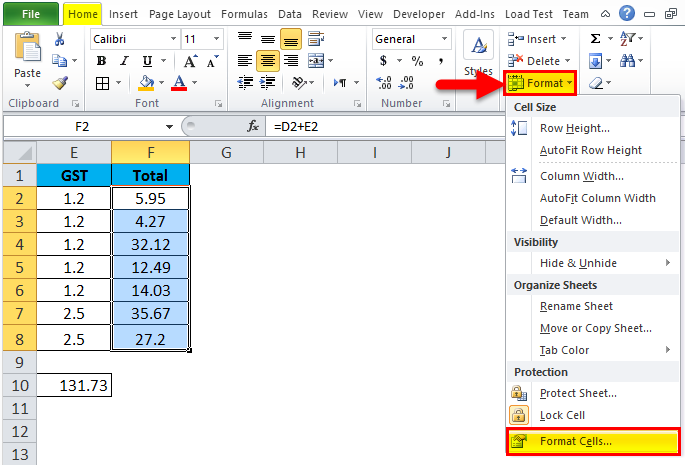Open Sort & Filter icon
The height and width of the screenshot is (465, 685).
628,39
